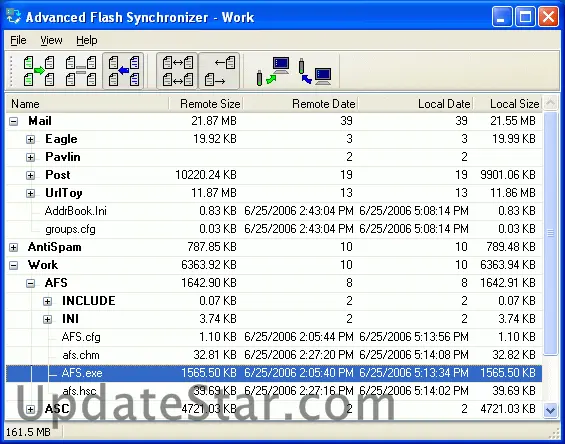Open the View menu
This screenshot has height=444, width=565.
[x=51, y=40]
